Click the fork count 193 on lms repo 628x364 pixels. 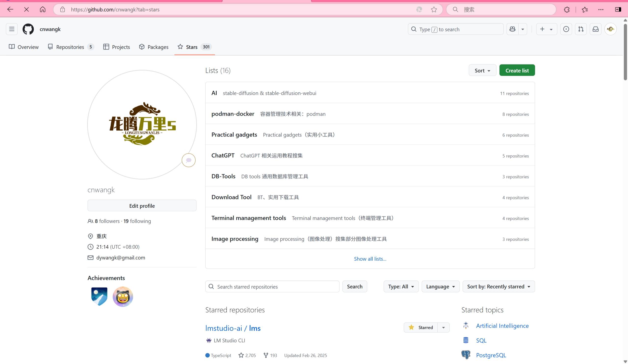pyautogui.click(x=270, y=355)
